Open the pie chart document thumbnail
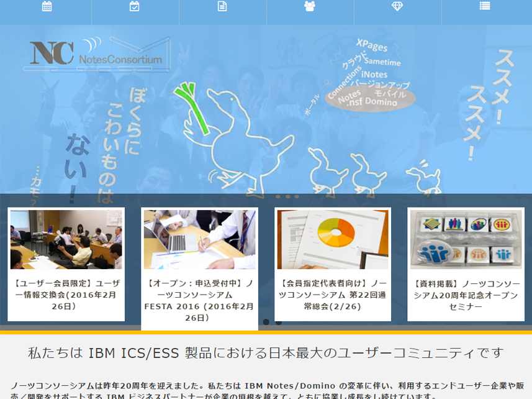Image resolution: width=532 pixels, height=399 pixels. 333,239
